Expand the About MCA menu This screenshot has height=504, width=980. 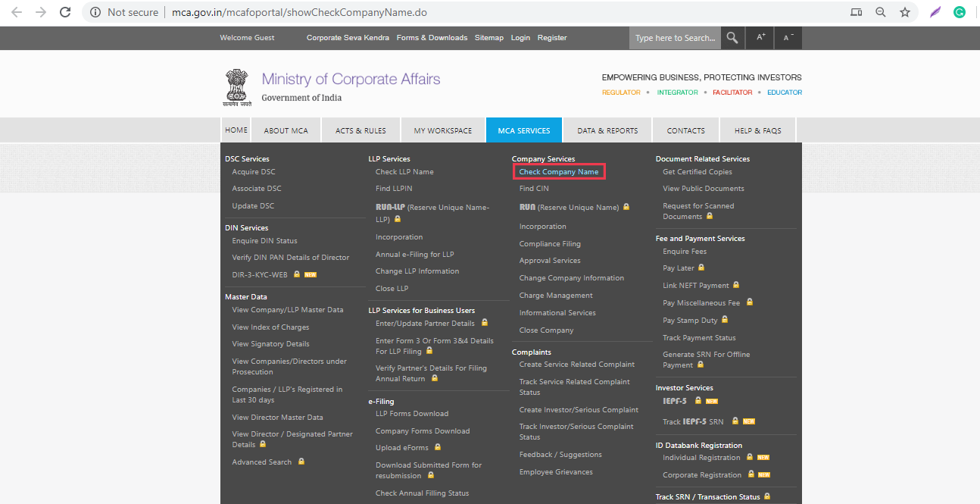coord(286,130)
